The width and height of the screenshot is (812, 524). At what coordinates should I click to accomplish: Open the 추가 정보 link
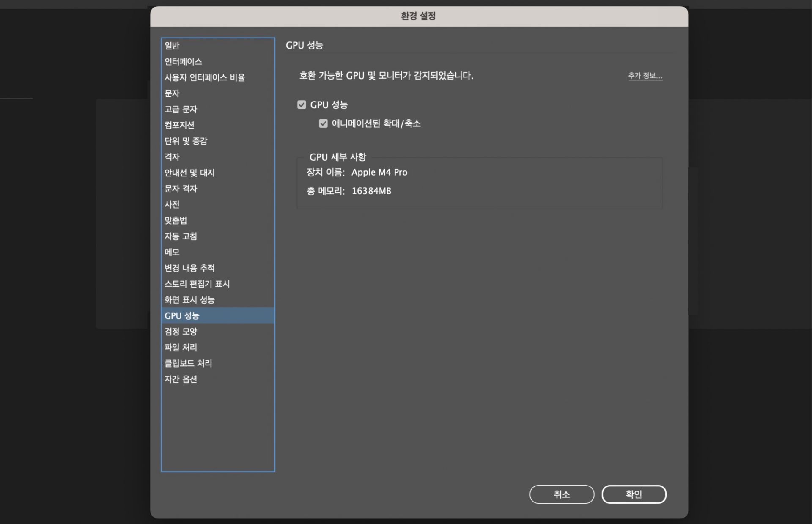(645, 76)
